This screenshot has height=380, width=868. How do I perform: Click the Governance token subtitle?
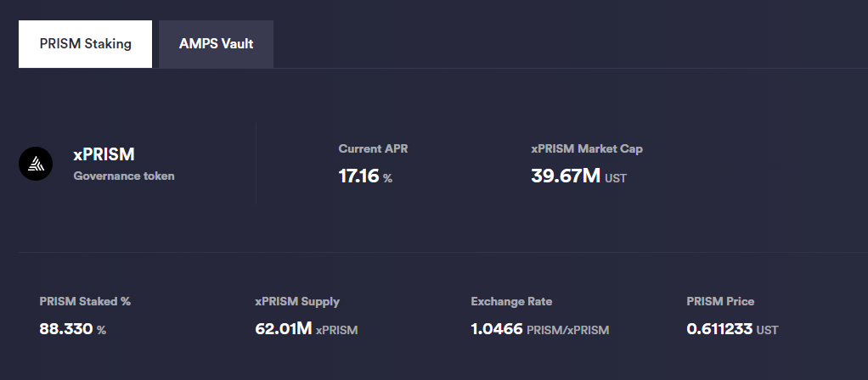(124, 176)
